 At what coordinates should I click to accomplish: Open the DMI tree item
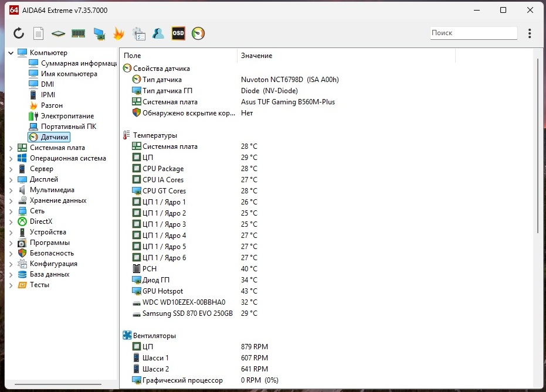(x=42, y=84)
